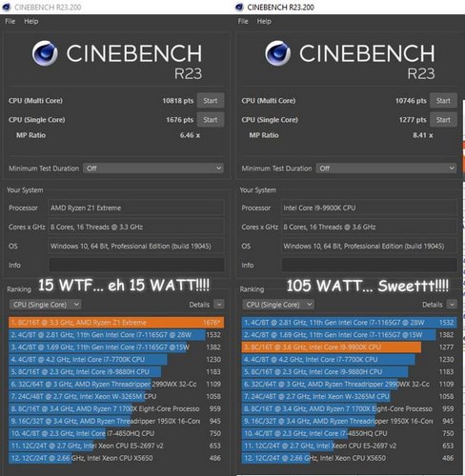Viewport: 465px width, 476px height.
Task: Expand the Details arrow in the left window ranking
Action: point(218,305)
